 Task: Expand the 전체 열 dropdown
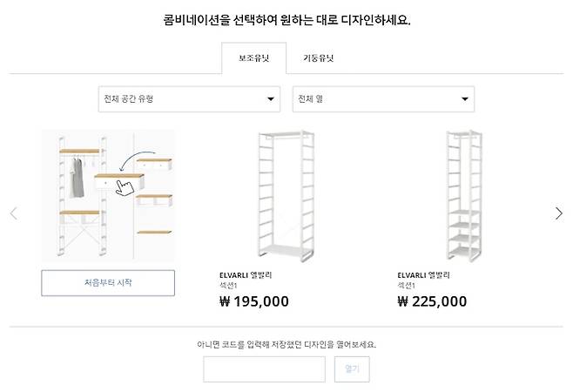383,99
